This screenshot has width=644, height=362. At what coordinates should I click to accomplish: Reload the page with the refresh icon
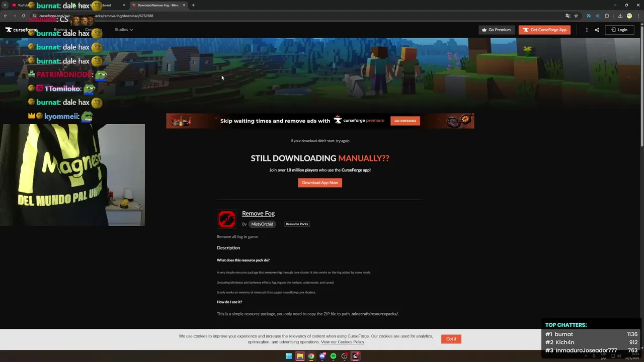[x=23, y=16]
